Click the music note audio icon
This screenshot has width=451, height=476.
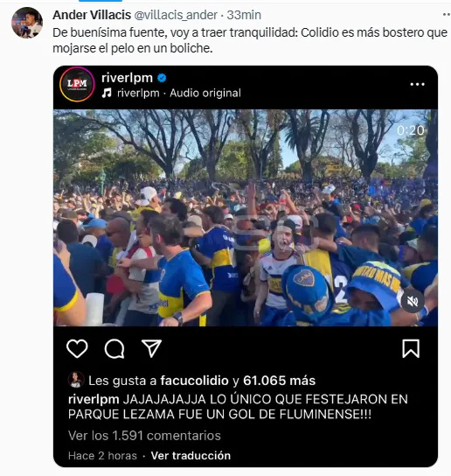tap(107, 93)
